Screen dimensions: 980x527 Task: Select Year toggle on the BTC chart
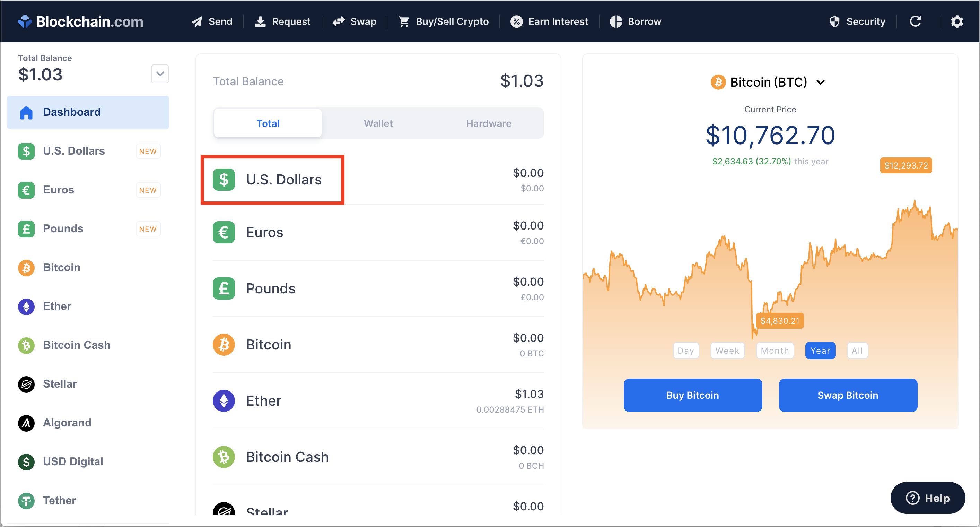pyautogui.click(x=818, y=351)
